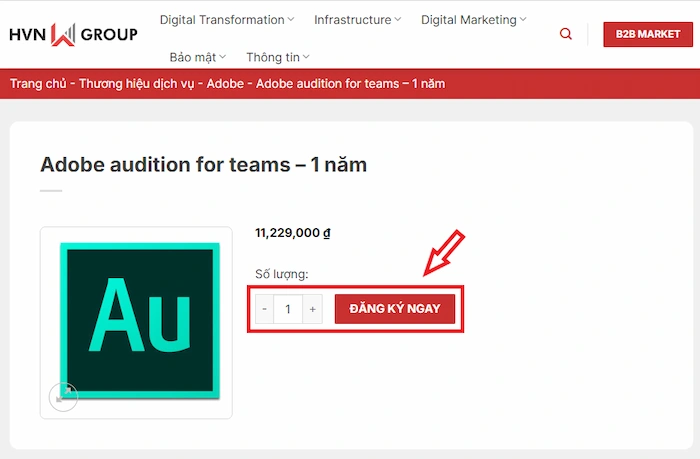Decrease quantity with minus button
The width and height of the screenshot is (700, 459).
click(x=264, y=310)
